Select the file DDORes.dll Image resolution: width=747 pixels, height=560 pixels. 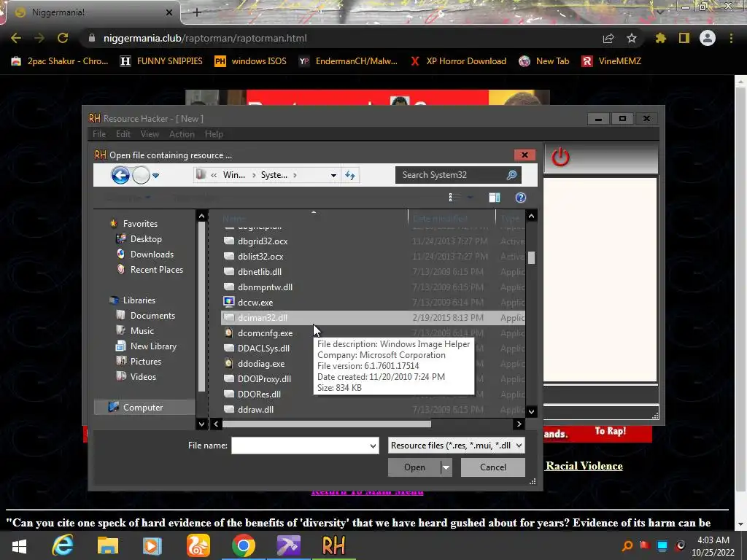pyautogui.click(x=259, y=394)
